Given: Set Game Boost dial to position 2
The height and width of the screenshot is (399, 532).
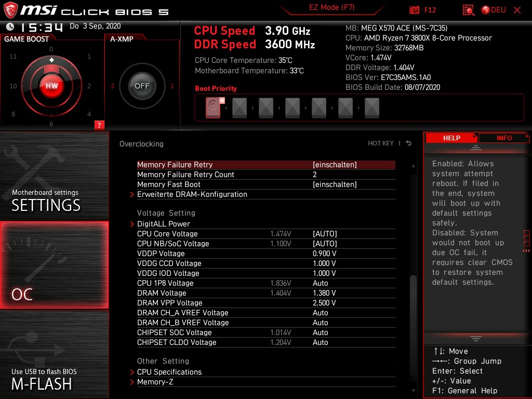Looking at the screenshot, I should point(89,86).
